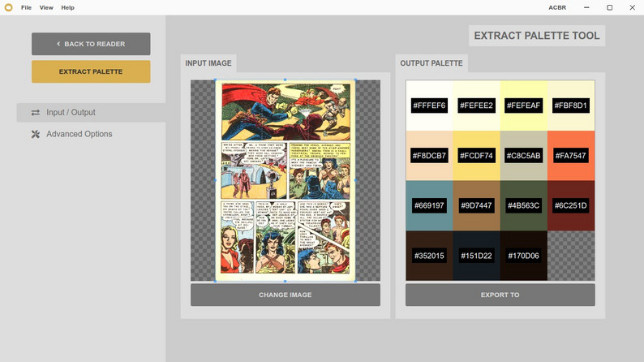Select the #FCDF74 color swatch
Viewport: 644px width, 362px height.
(x=476, y=155)
